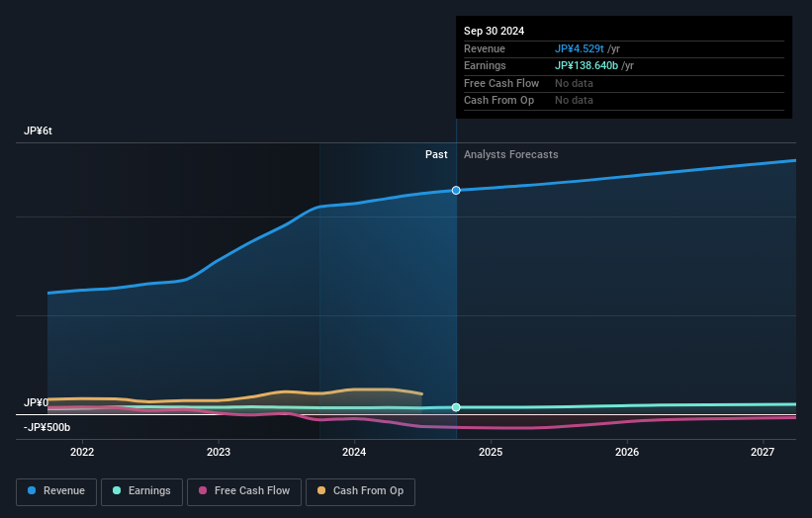Image resolution: width=812 pixels, height=518 pixels.
Task: Click the 2025 x-axis label
Action: click(491, 453)
